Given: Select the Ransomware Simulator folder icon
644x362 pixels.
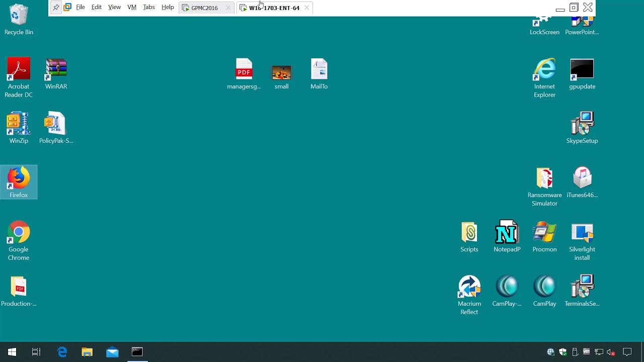Looking at the screenshot, I should [544, 187].
